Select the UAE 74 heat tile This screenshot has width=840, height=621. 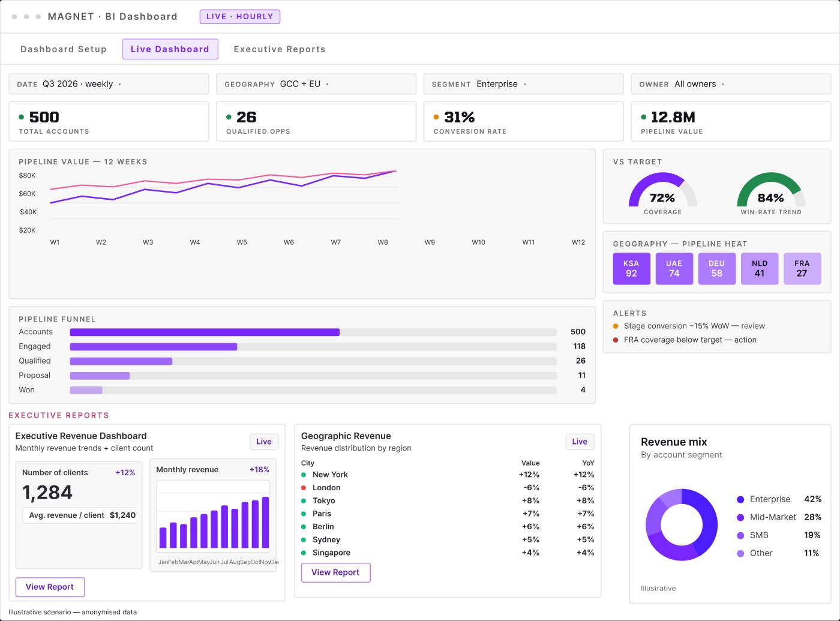(x=674, y=268)
